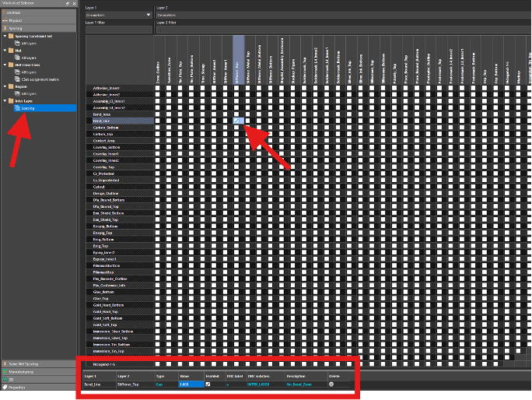
Task: Select the Glue_Bottom row header
Action: [x=120, y=292]
